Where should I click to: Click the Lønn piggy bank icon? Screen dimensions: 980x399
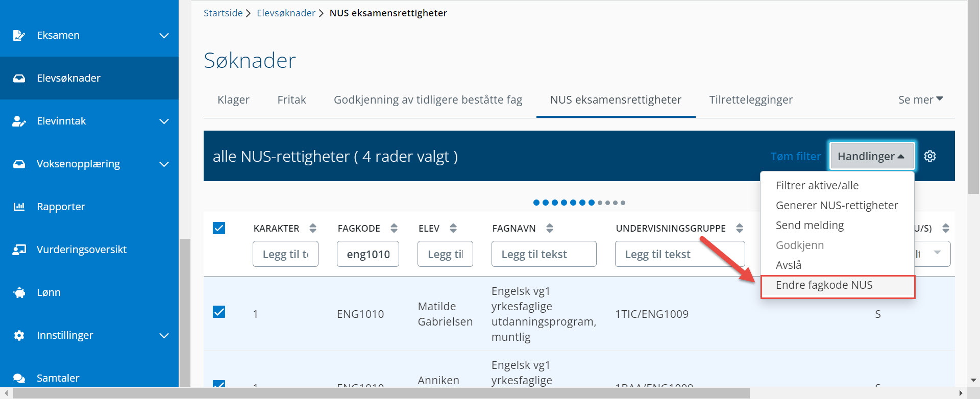click(19, 292)
